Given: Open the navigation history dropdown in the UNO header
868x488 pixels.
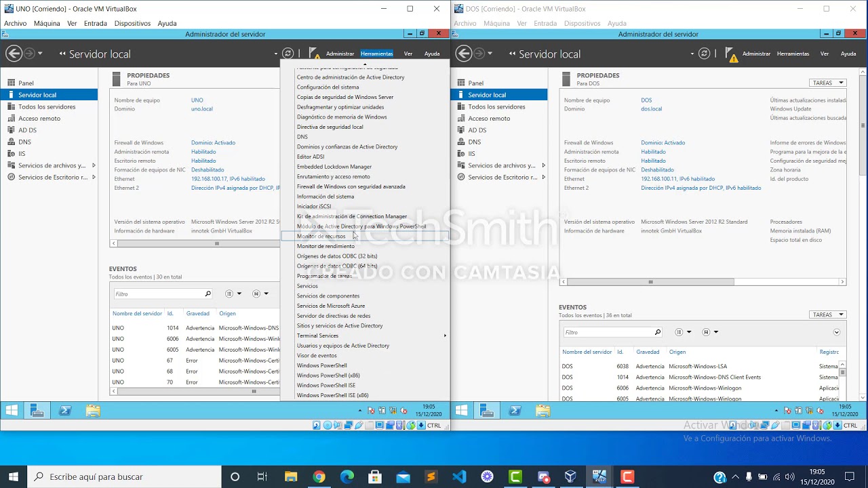Looking at the screenshot, I should (x=40, y=54).
